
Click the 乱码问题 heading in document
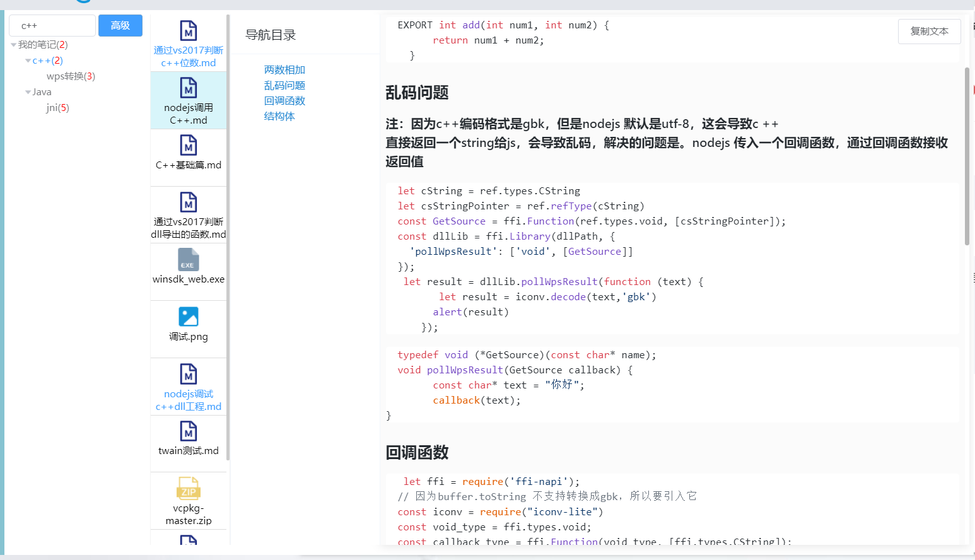point(417,93)
